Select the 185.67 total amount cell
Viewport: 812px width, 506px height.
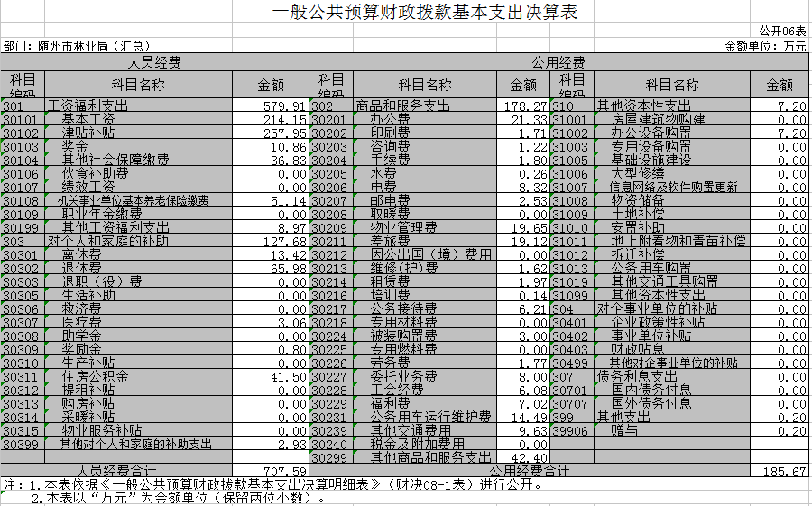pos(783,471)
